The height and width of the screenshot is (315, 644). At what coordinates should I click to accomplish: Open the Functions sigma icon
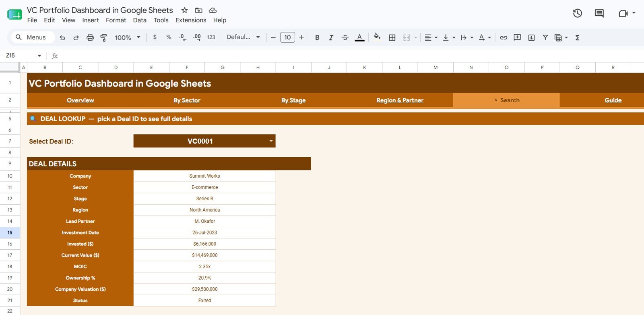click(577, 37)
